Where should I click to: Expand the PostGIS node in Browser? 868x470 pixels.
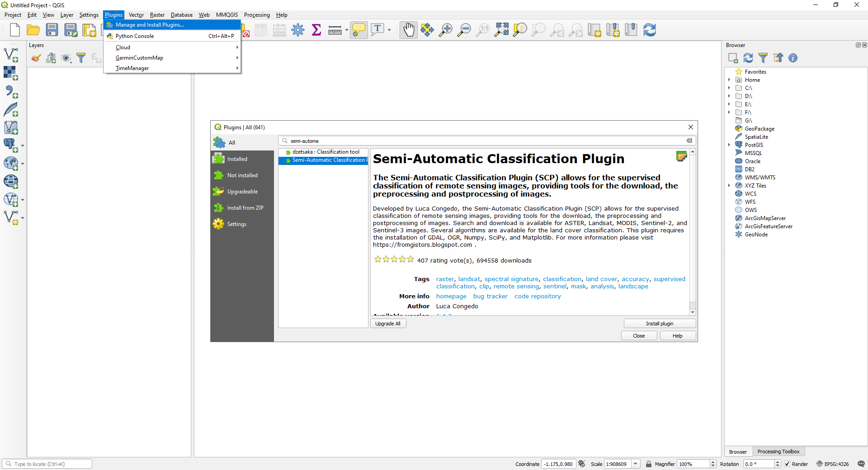729,145
